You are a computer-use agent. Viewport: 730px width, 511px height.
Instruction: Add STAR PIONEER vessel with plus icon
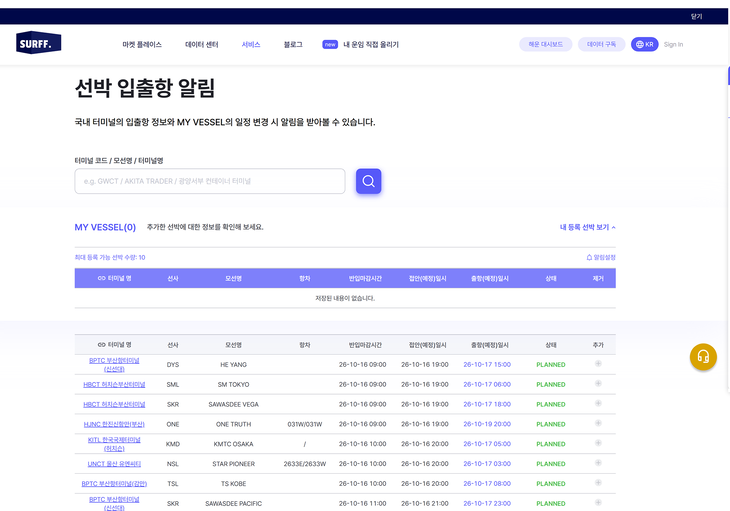[598, 463]
